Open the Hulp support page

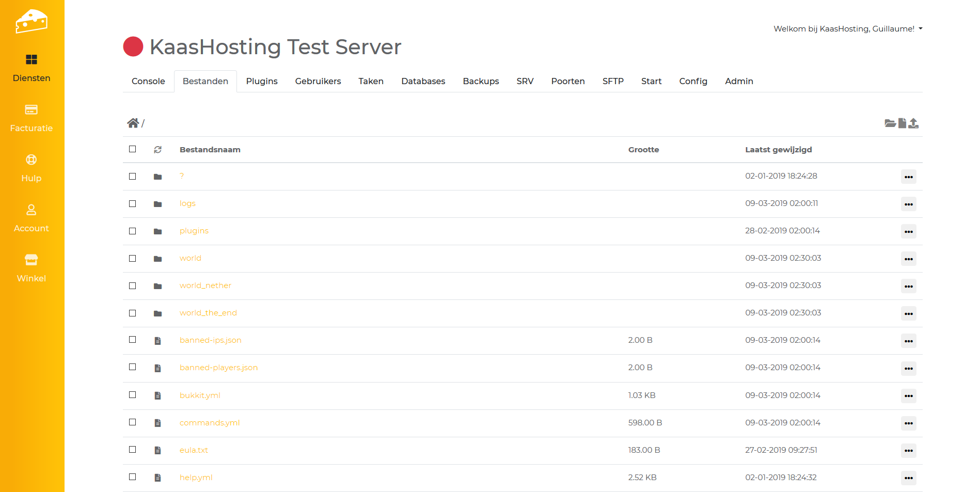[31, 168]
